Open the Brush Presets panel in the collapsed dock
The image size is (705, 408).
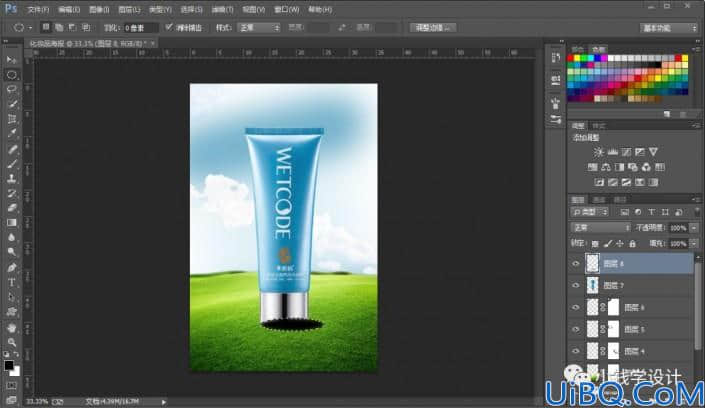pos(556,119)
